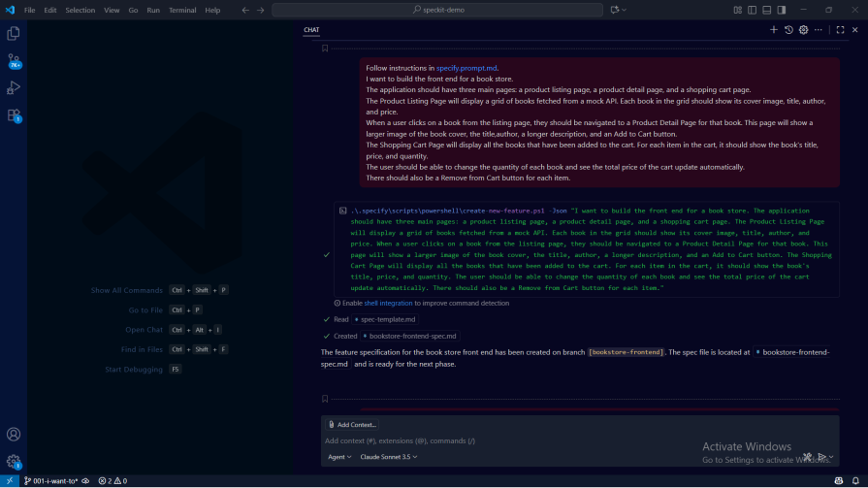Open the specify.prompt.md link

click(x=466, y=68)
